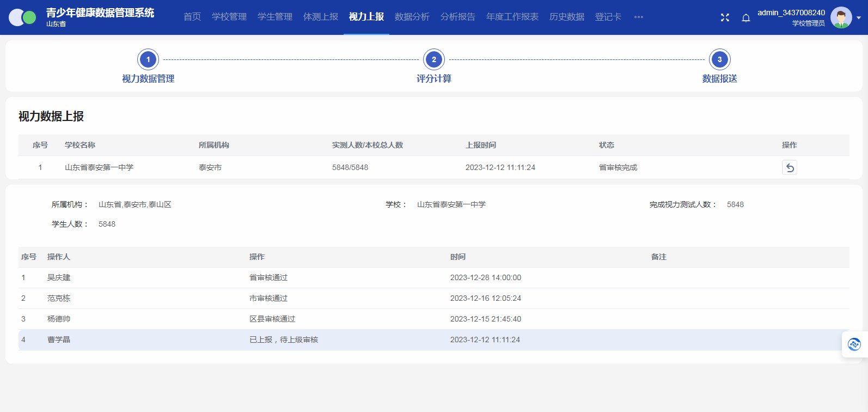Open the notification bell
Image resolution: width=868 pixels, height=412 pixels.
coord(746,17)
